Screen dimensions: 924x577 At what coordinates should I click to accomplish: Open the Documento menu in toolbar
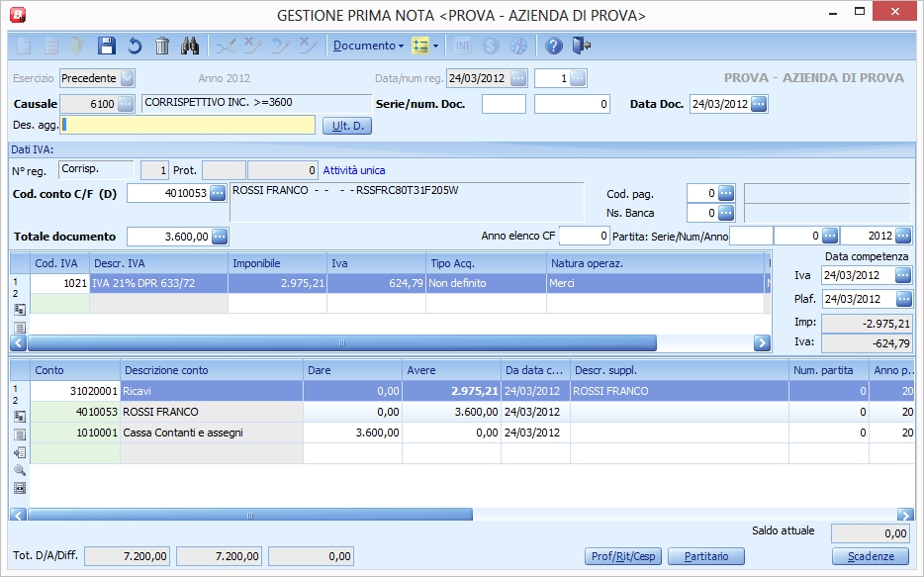(x=367, y=46)
